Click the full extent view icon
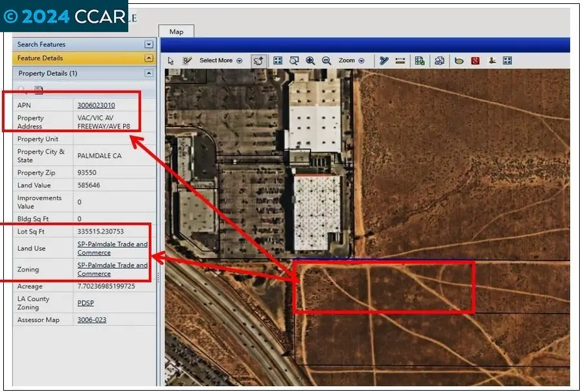Image resolution: width=583 pixels, height=392 pixels. [278, 60]
